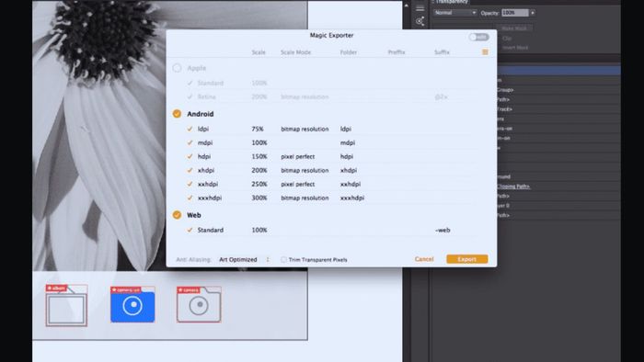Open the Normal blending mode dropdown
Viewport: 644px width, 362px height.
455,13
